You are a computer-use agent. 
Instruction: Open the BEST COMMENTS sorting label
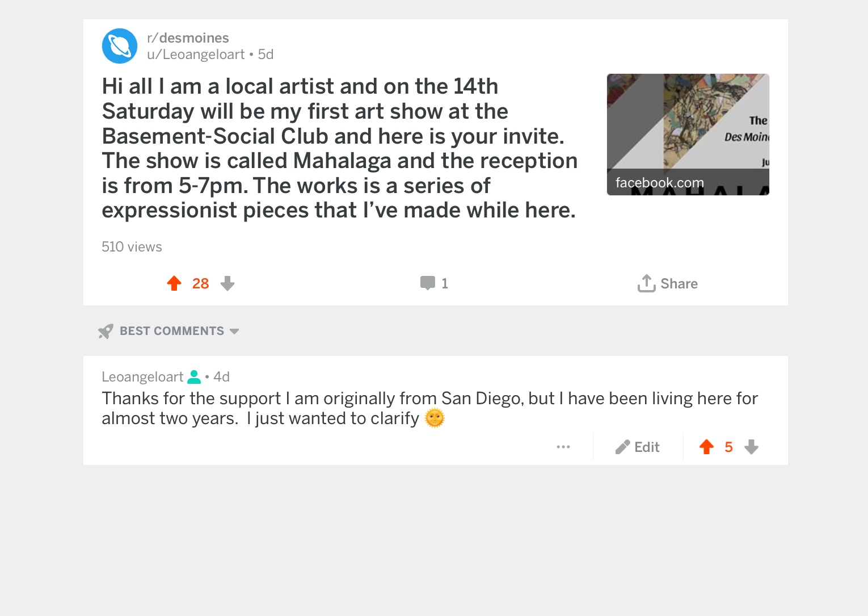point(172,331)
